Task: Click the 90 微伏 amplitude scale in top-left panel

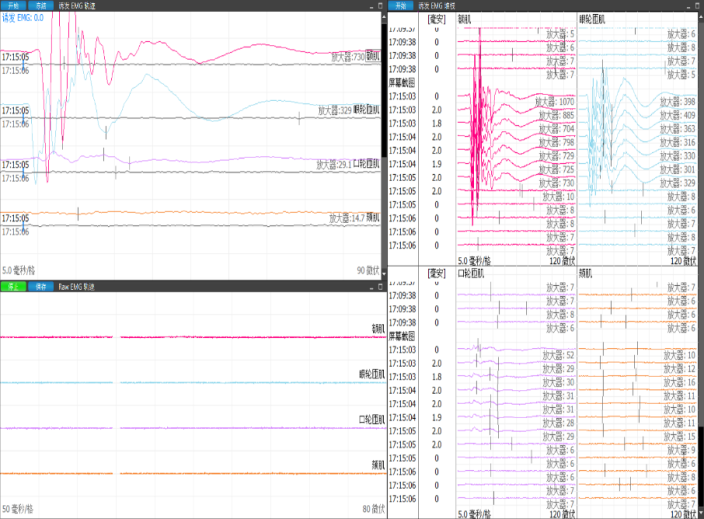Action: click(369, 270)
